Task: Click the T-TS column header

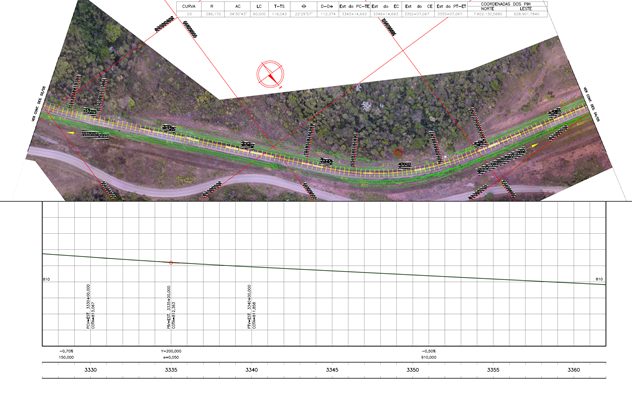Action: 279,6
